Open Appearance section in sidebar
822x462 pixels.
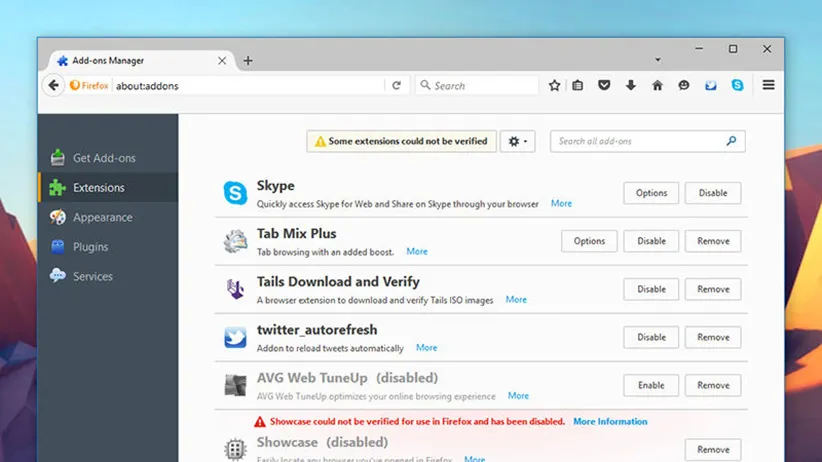click(x=102, y=217)
